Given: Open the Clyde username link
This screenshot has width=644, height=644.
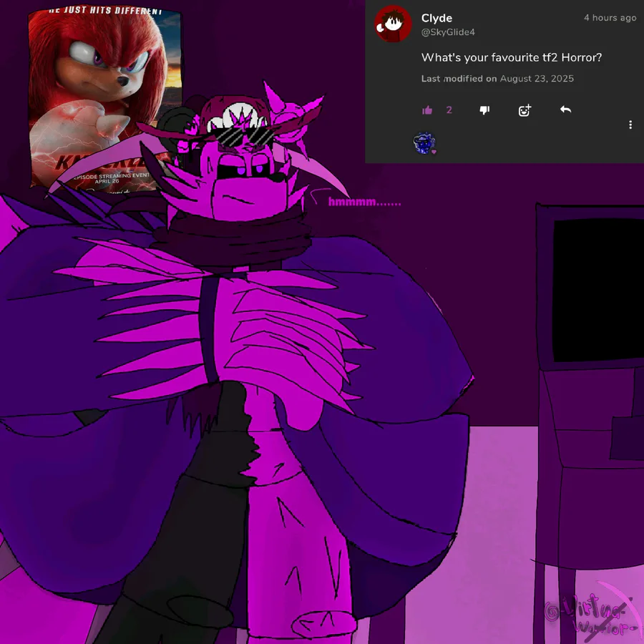Looking at the screenshot, I should point(436,18).
